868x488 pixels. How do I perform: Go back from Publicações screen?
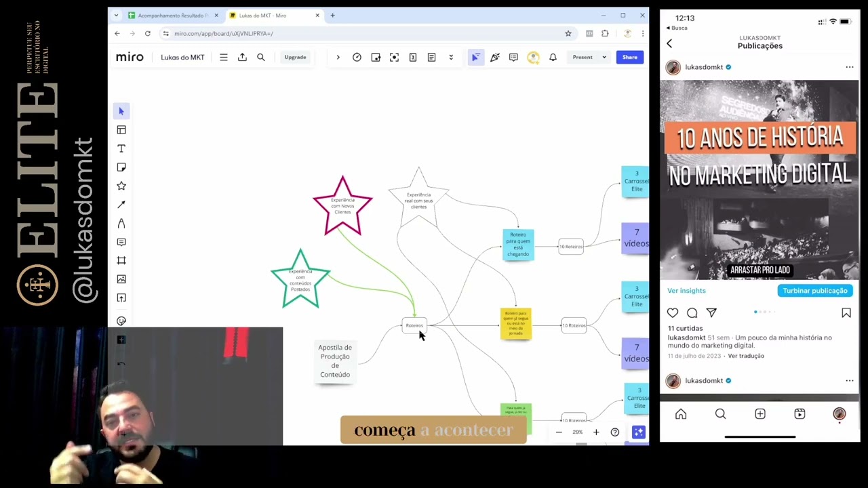(x=669, y=43)
